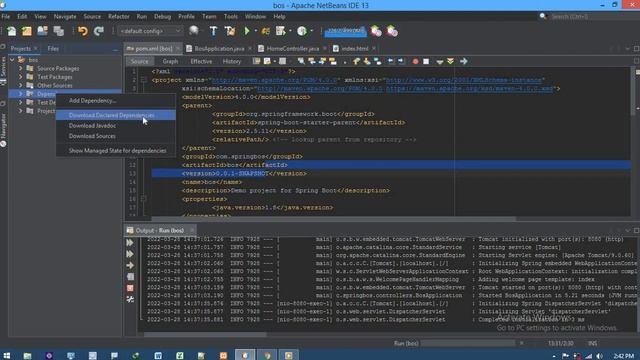The width and height of the screenshot is (640, 360).
Task: Click the Save All toolbar icon
Action: point(59,31)
